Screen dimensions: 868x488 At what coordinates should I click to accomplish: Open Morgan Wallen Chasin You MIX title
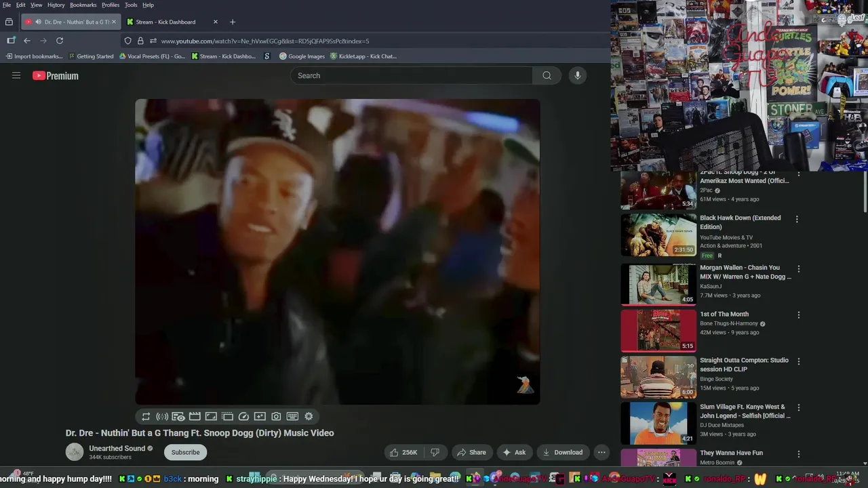pos(745,272)
